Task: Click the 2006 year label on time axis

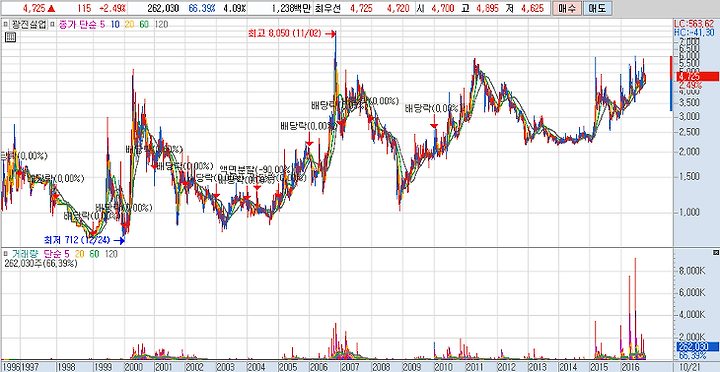Action: tap(318, 367)
